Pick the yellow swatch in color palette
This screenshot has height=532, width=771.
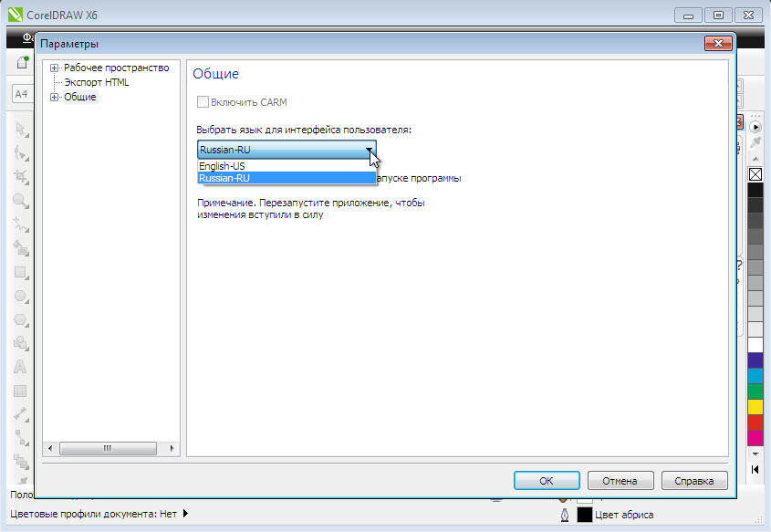tap(755, 406)
